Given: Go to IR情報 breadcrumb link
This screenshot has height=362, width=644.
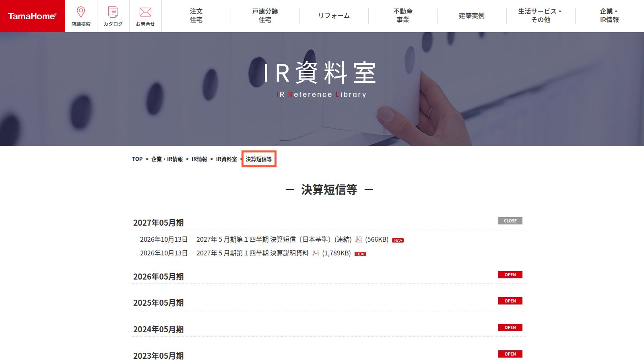Looking at the screenshot, I should click(199, 159).
